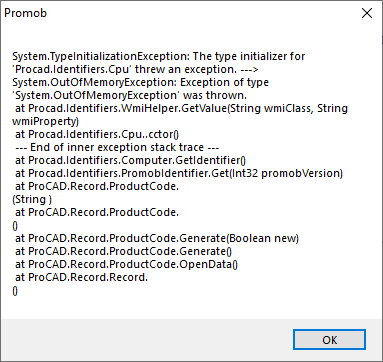Click the 'Procad.Identifiers.Cpu' threw an exception line
This screenshot has height=362, width=383.
coord(135,69)
